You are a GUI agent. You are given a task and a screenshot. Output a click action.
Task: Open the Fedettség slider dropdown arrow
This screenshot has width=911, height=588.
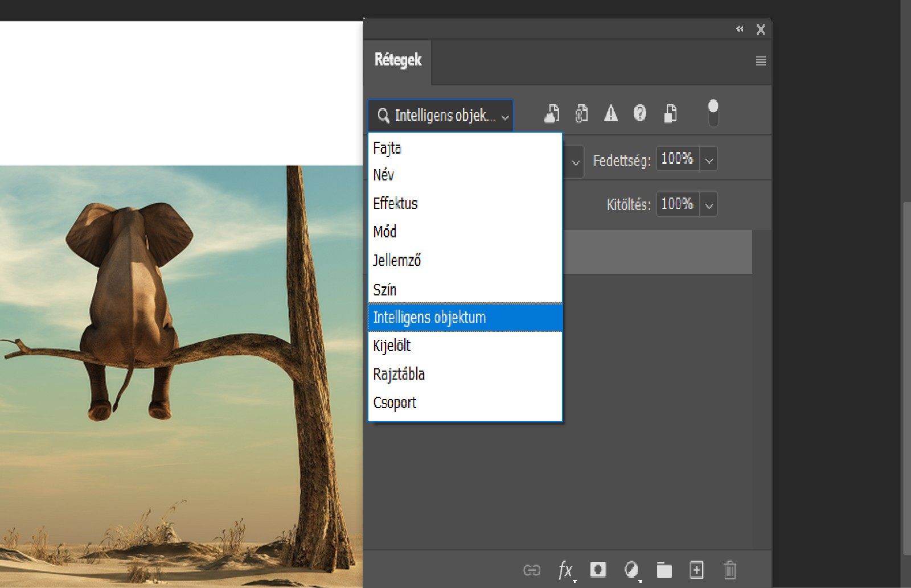[709, 159]
